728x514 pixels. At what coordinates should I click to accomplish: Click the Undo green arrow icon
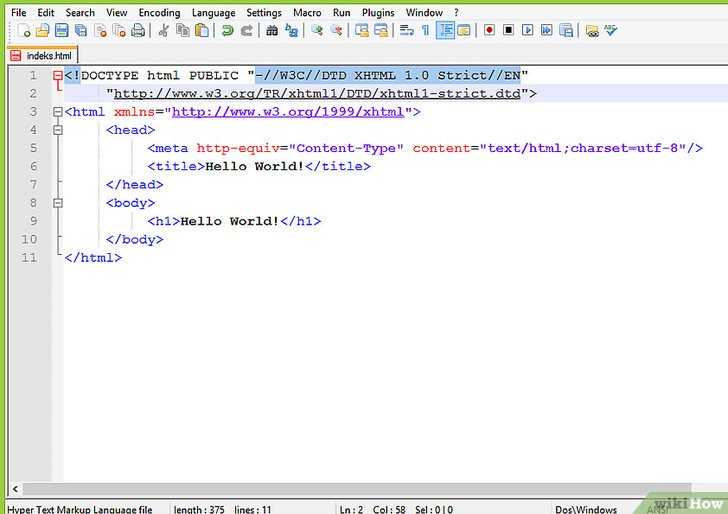click(x=228, y=31)
